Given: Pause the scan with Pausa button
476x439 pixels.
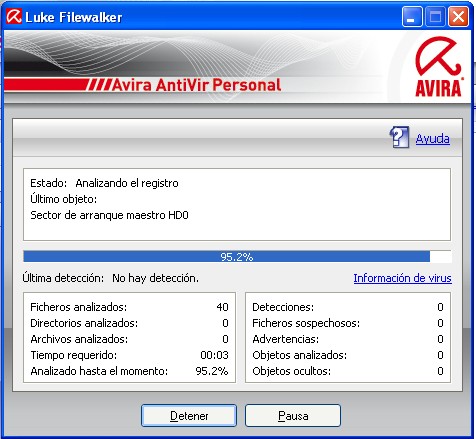Looking at the screenshot, I should coord(293,416).
